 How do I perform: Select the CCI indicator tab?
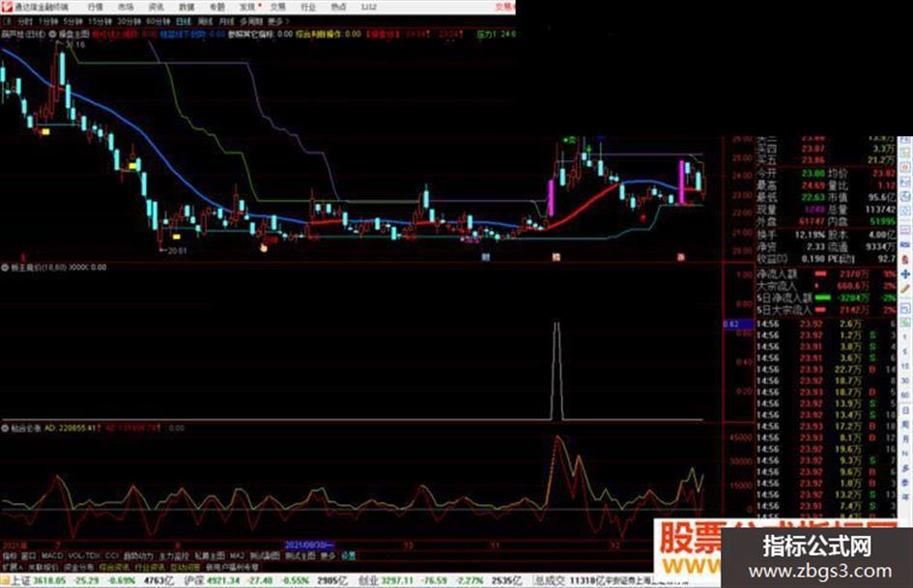[x=112, y=556]
